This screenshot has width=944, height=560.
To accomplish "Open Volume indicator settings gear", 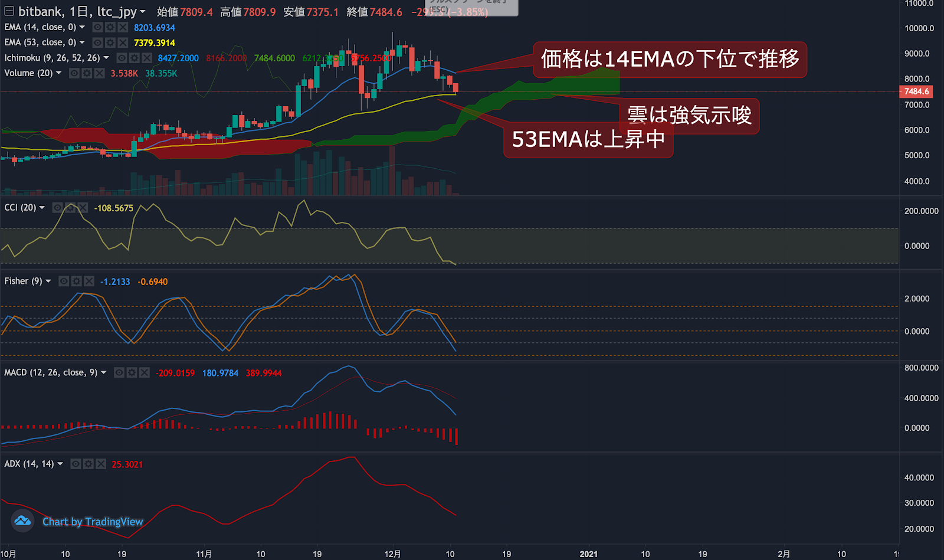I will coord(87,73).
